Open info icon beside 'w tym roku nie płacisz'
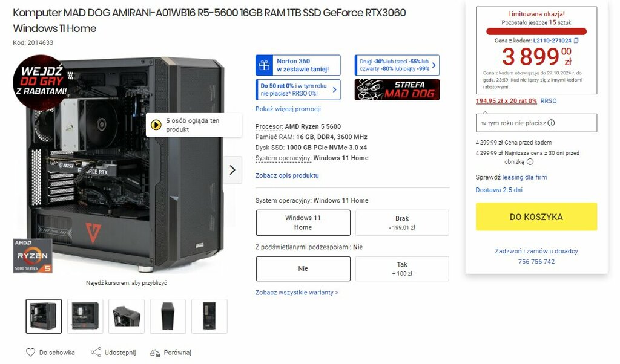This screenshot has height=364, width=620. [x=551, y=123]
